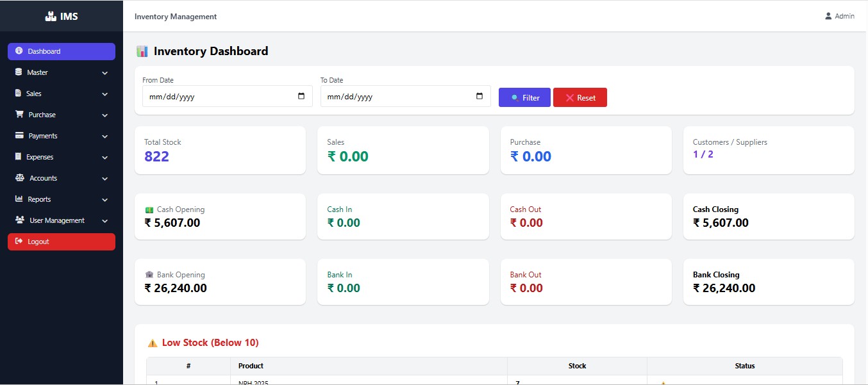The width and height of the screenshot is (868, 385).
Task: Click the From Date input field
Action: [x=218, y=97]
